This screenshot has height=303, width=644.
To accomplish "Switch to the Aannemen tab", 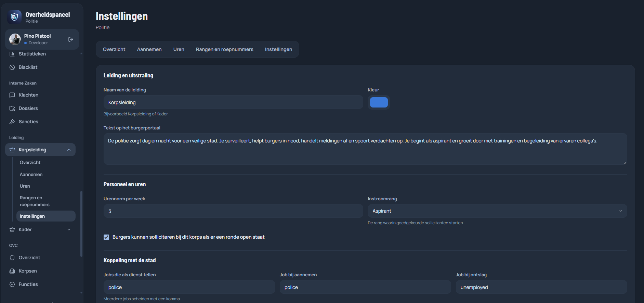I will pos(149,49).
